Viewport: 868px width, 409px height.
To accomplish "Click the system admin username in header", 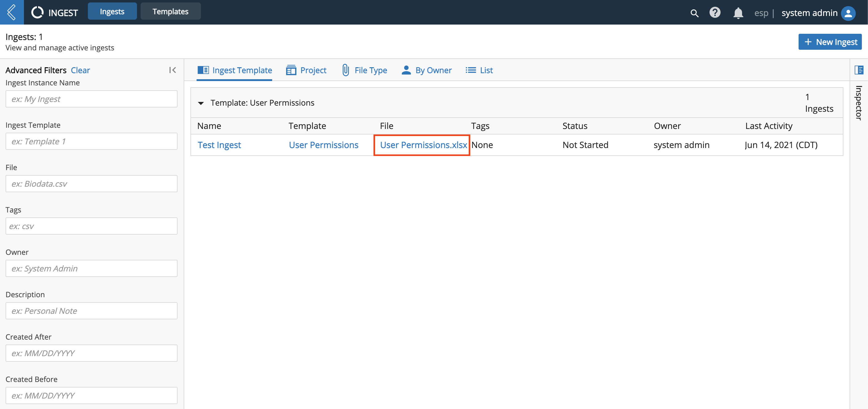I will click(x=809, y=13).
